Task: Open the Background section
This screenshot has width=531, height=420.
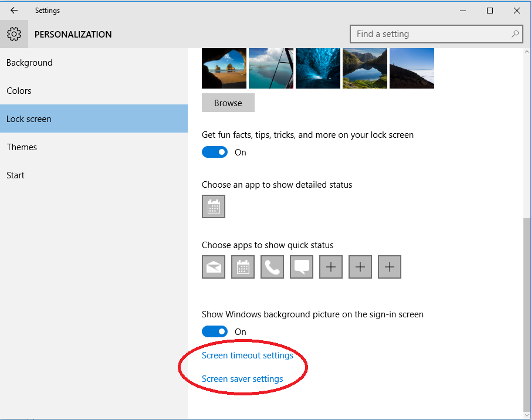Action: pos(94,63)
